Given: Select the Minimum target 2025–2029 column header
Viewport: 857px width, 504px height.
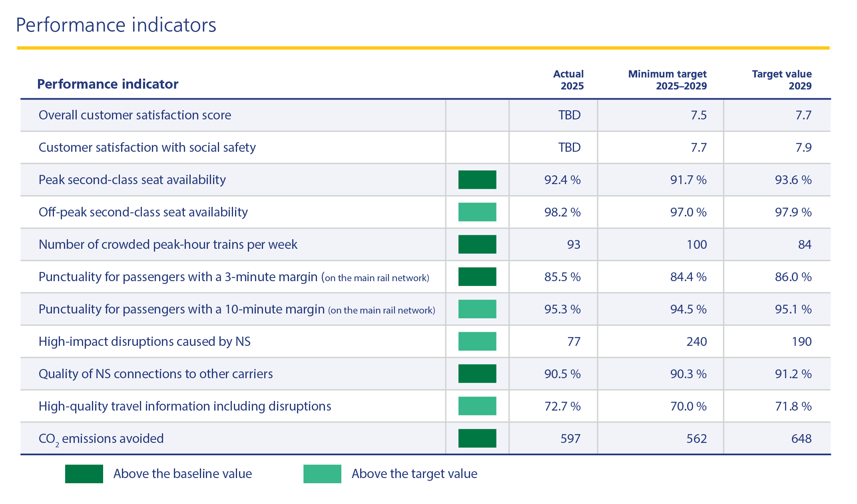Looking at the screenshot, I should coord(667,80).
